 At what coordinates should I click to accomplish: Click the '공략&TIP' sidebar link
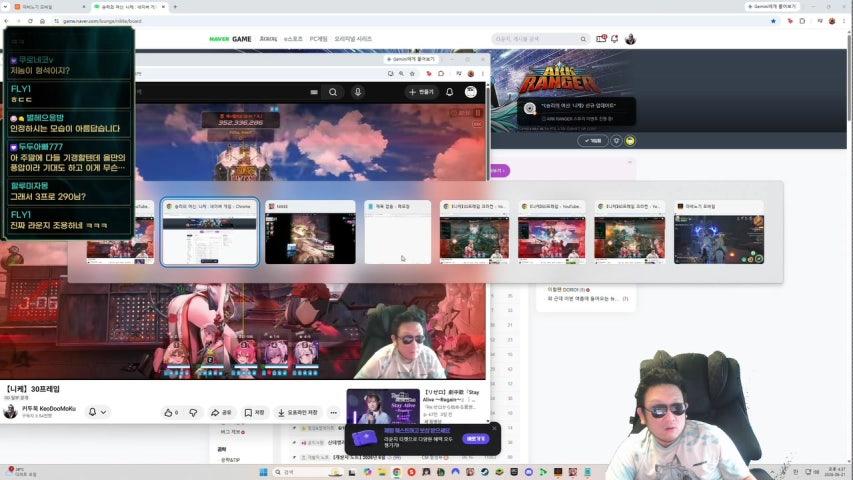tap(230, 460)
